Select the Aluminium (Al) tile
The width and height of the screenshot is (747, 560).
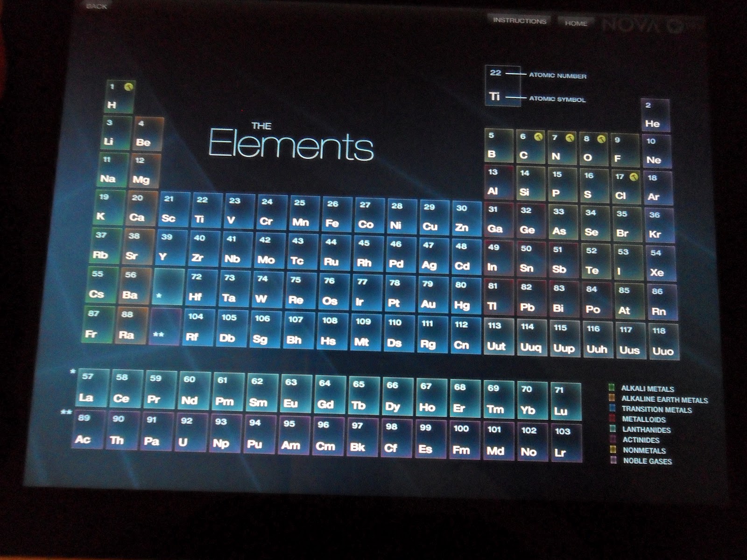tap(498, 182)
